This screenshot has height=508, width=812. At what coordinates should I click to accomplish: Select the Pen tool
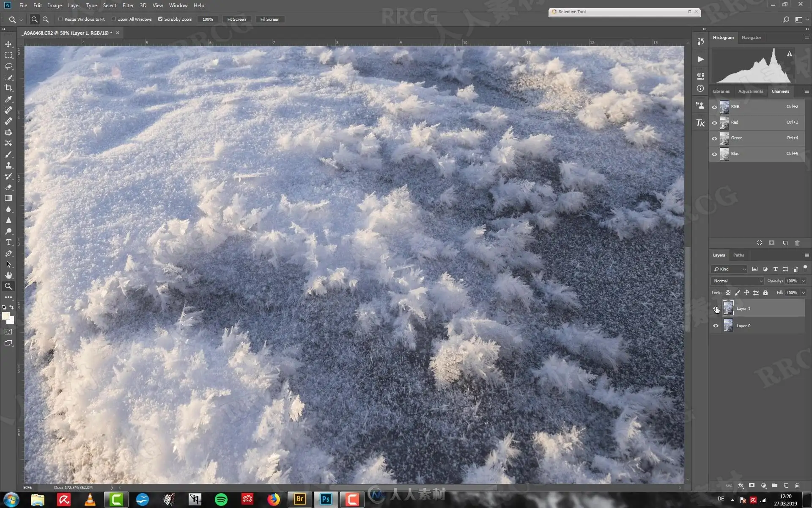click(x=8, y=253)
